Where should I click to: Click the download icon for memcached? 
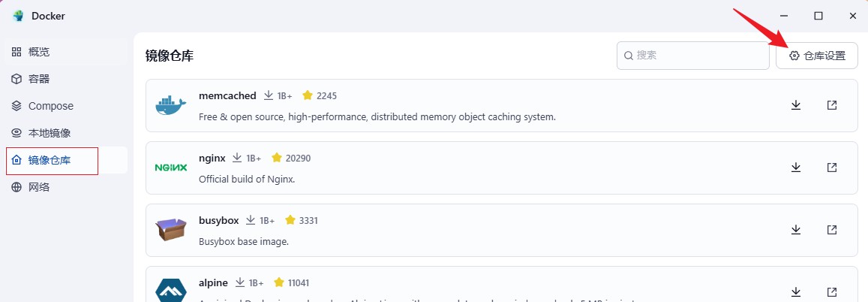[796, 105]
